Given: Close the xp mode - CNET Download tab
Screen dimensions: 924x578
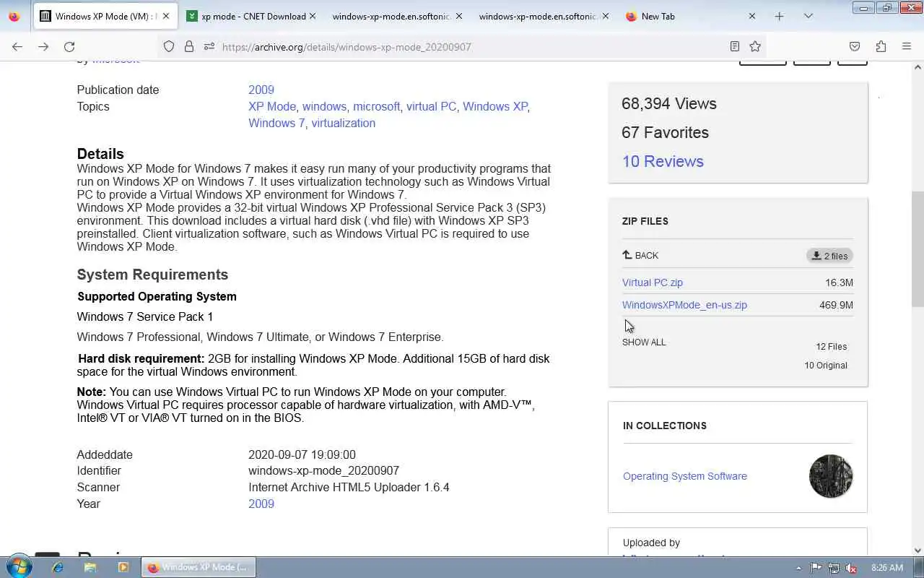Looking at the screenshot, I should [x=313, y=16].
